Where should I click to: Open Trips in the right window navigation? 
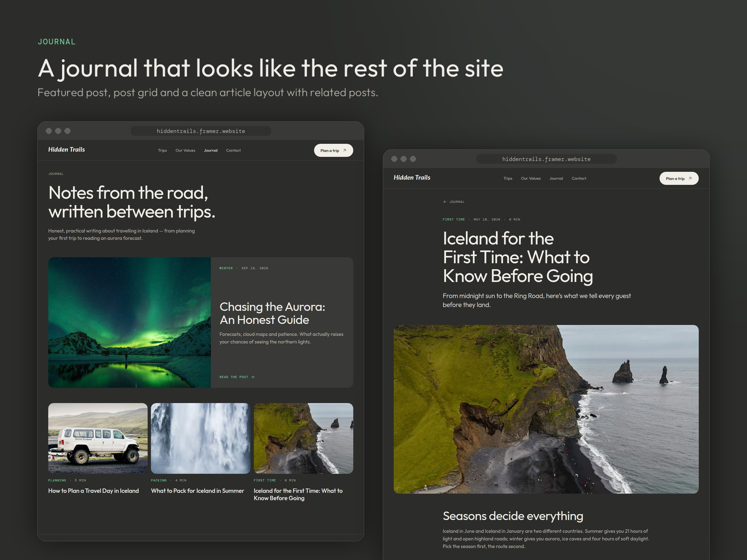coord(508,178)
